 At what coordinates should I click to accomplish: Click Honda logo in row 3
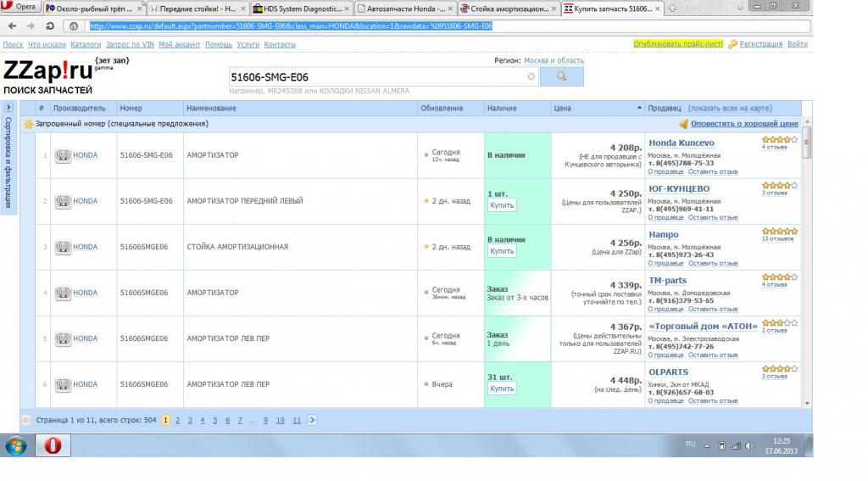63,247
